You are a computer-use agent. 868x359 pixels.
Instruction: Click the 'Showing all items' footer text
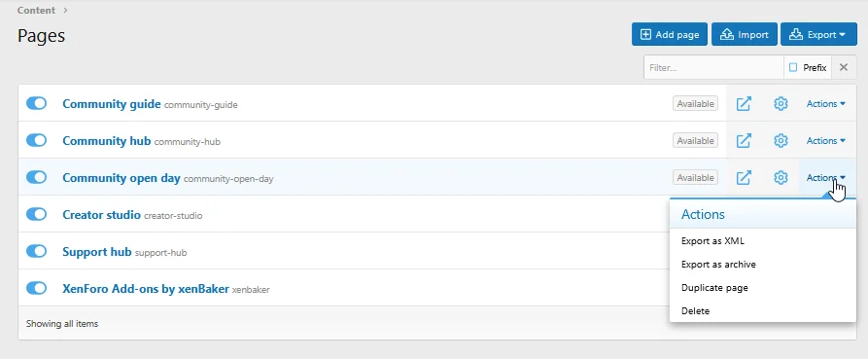(x=62, y=324)
